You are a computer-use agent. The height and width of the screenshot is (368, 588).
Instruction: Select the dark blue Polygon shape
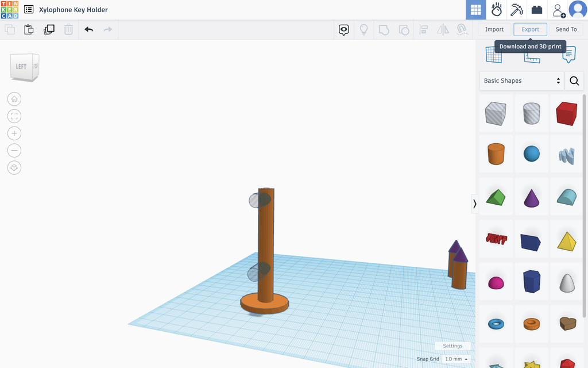click(x=531, y=281)
